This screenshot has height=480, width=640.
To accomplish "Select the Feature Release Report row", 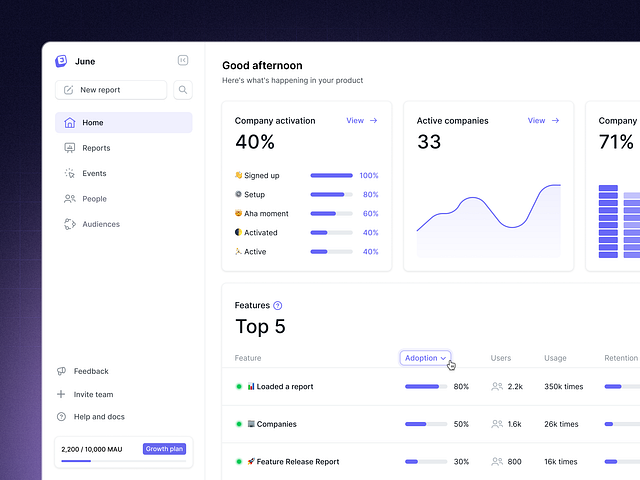I will click(x=299, y=462).
